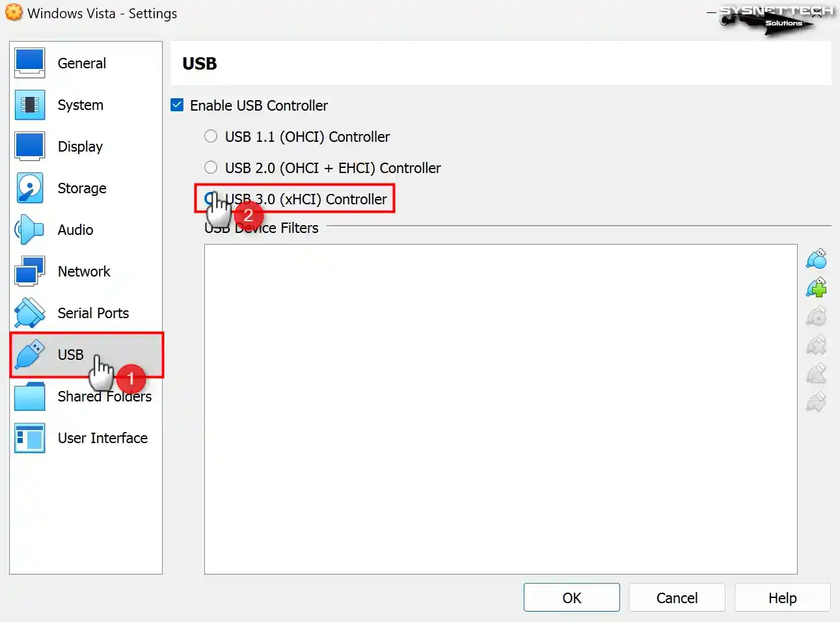This screenshot has height=622, width=840.
Task: Open the Help button
Action: click(782, 597)
